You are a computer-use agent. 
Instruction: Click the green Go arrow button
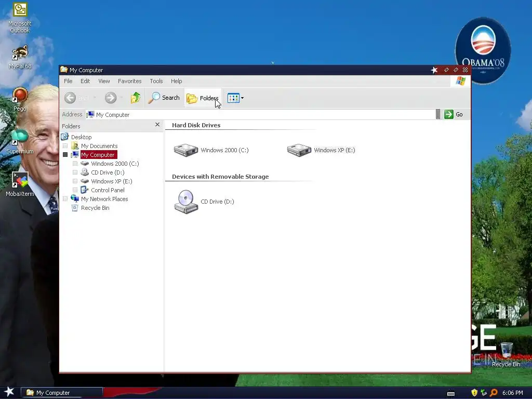448,114
